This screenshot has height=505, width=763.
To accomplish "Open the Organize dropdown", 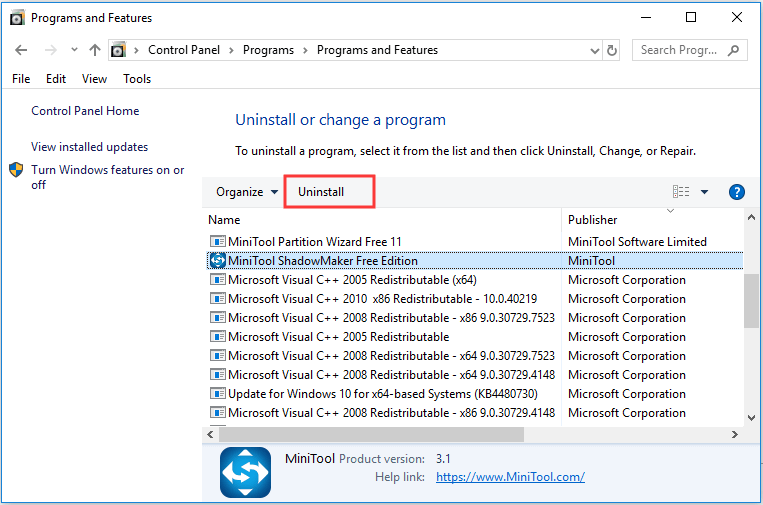I will tap(247, 192).
